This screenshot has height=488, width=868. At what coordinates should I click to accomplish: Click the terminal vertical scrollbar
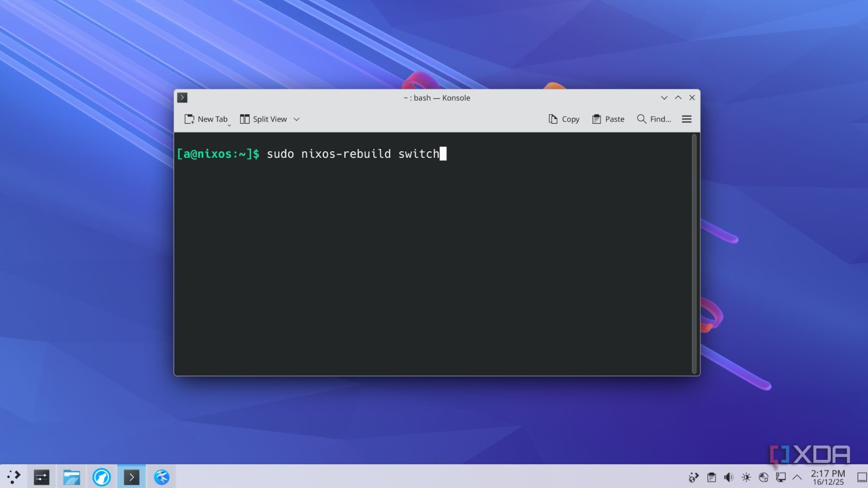(x=694, y=254)
